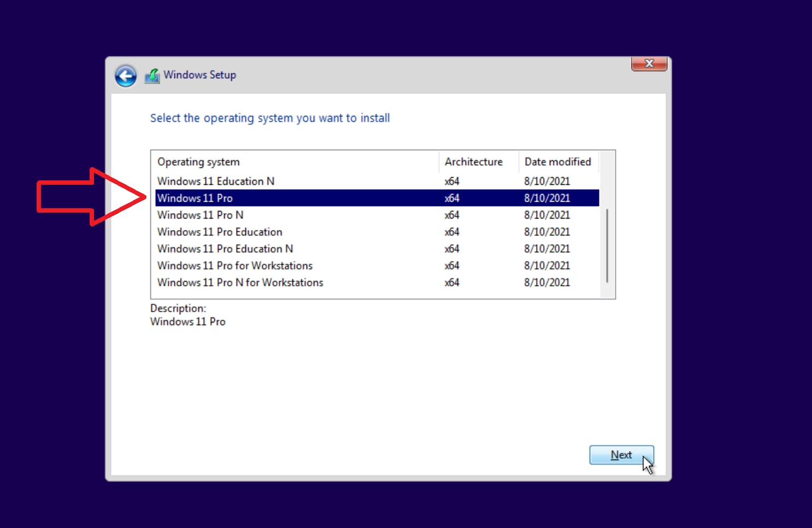The width and height of the screenshot is (812, 528).
Task: Click the Windows Setup installer icon
Action: coord(152,75)
